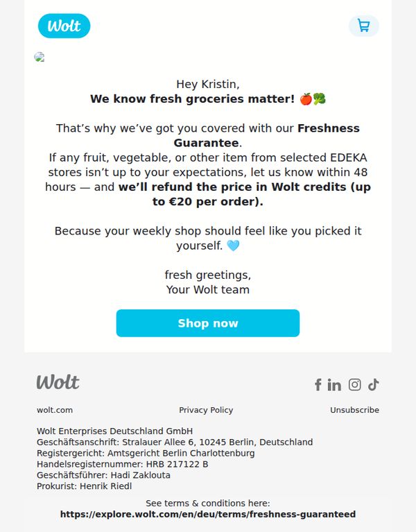Click the 'Hey Kristin,' greeting line

tap(208, 84)
